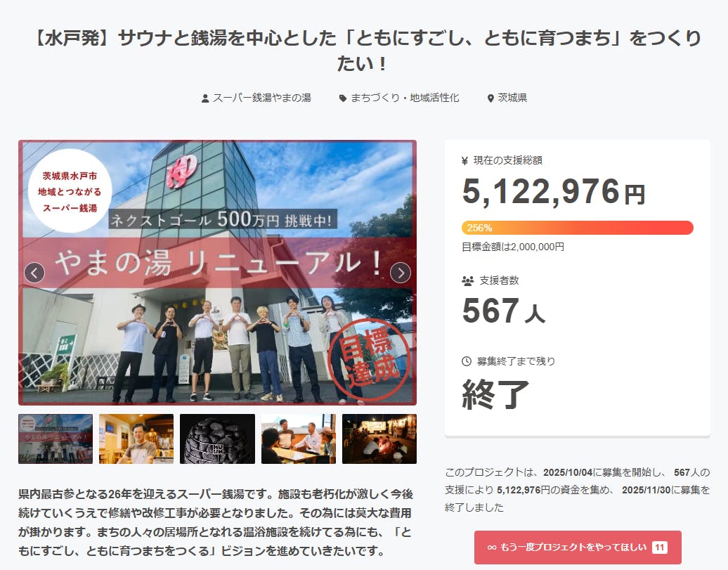
Task: Click the yen icon next to 現在の支援総額
Action: pyautogui.click(x=465, y=161)
